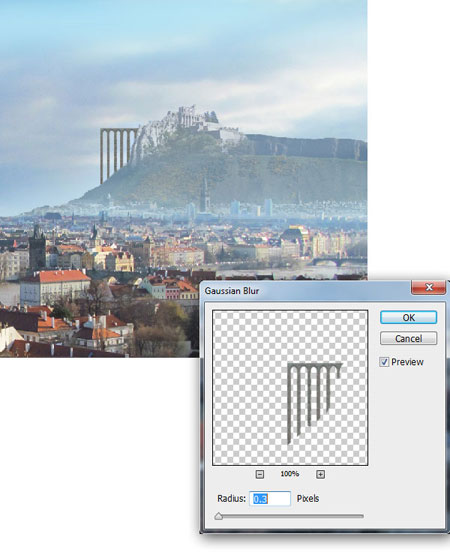The image size is (450, 552).
Task: Zoom out the blur preview with minus icon
Action: (x=260, y=474)
